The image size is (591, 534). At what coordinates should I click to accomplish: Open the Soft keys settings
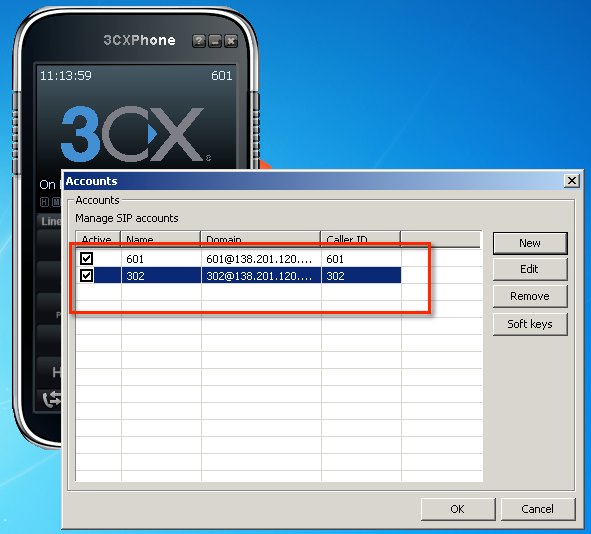point(530,324)
